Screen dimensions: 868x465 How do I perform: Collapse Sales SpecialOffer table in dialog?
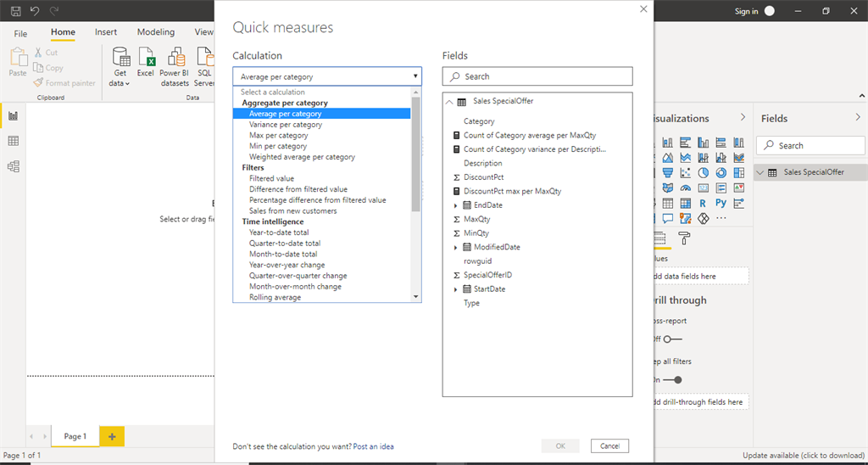[449, 102]
